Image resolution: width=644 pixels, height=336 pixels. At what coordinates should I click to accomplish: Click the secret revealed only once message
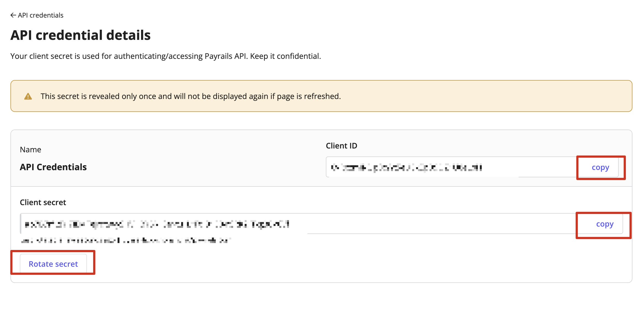point(191,96)
